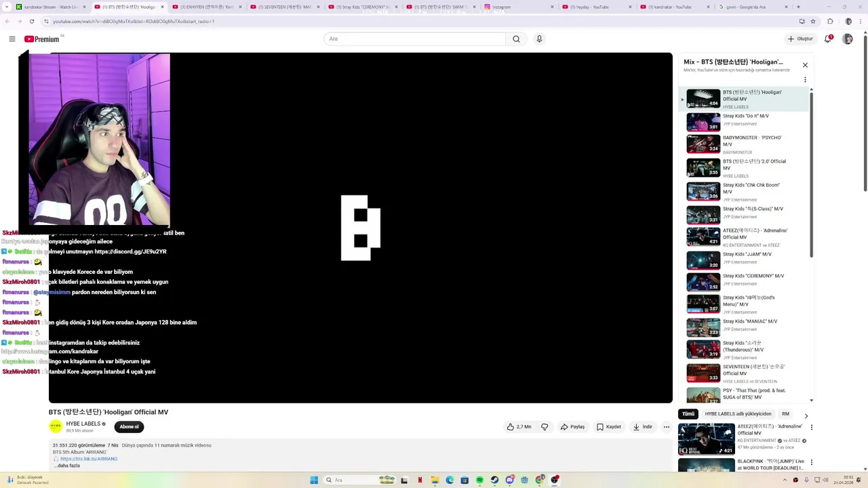The image size is (868, 488).
Task: Play BTS '2.0' Official MV
Action: (x=745, y=168)
